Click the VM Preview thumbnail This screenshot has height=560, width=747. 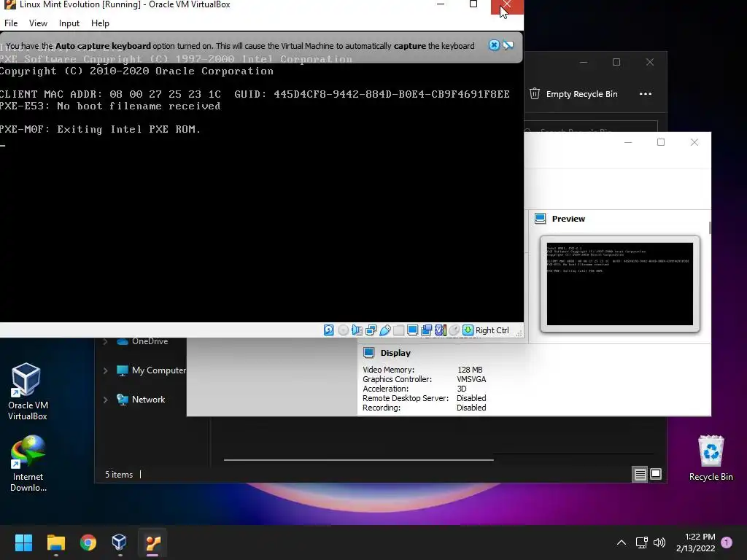(x=620, y=284)
